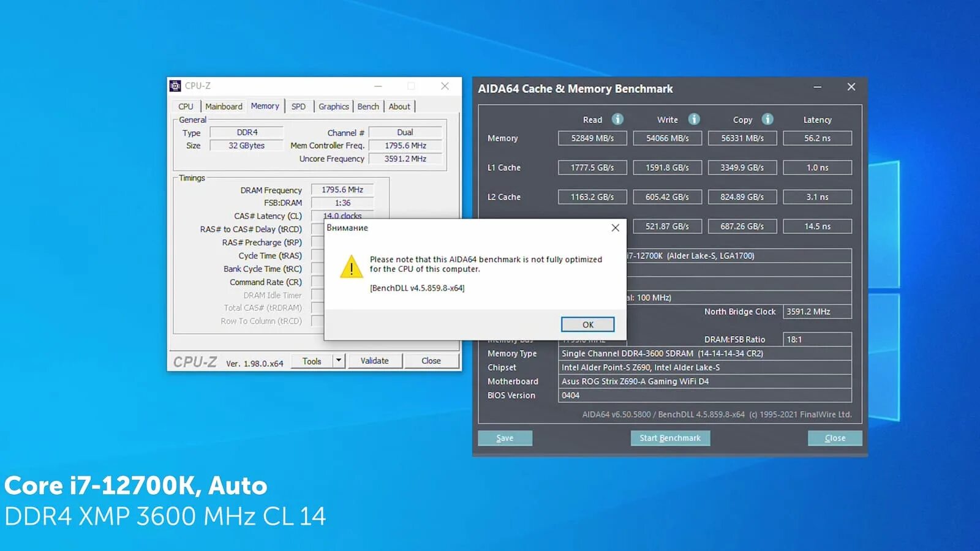
Task: Open the Graphics tab in CPU-Z
Action: (x=334, y=107)
